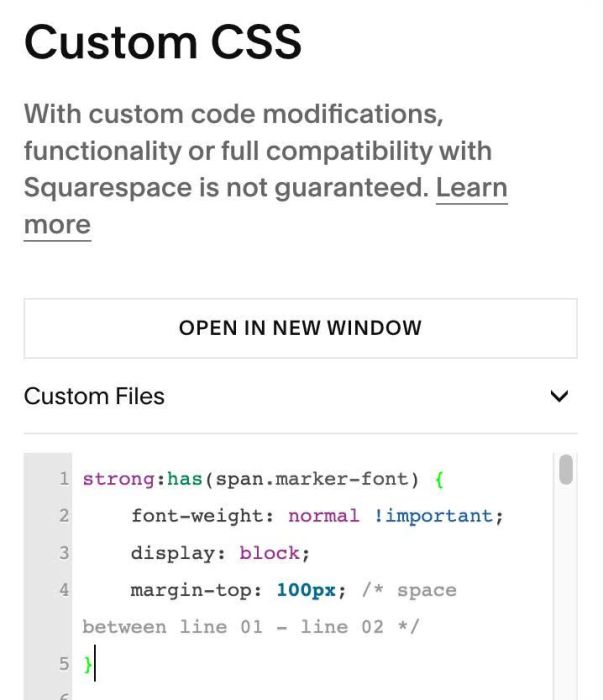
Task: Open the Learn more link
Action: click(x=471, y=188)
